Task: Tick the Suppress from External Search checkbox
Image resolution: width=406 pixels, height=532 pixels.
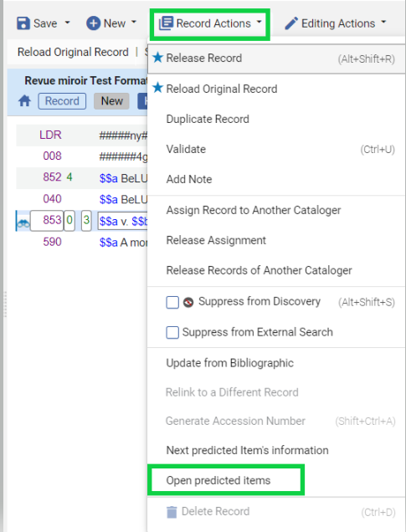Action: tap(172, 332)
